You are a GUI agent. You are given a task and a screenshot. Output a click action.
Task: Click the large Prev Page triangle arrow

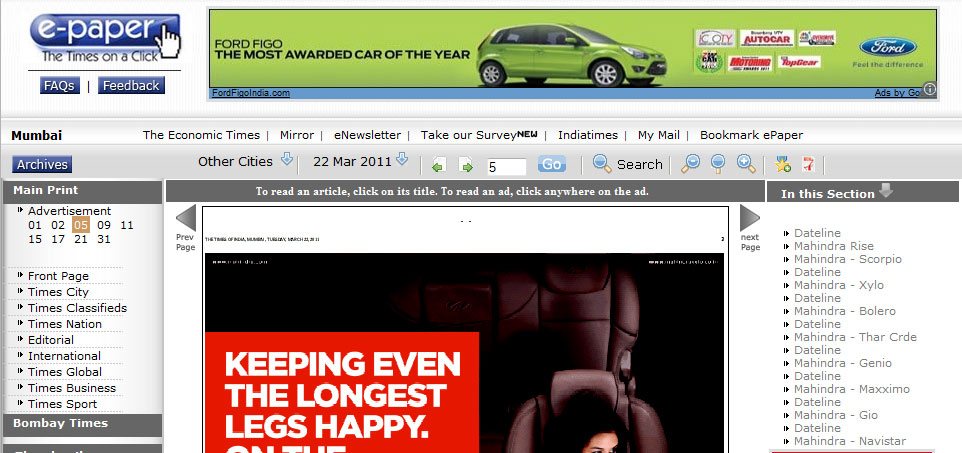pos(186,218)
